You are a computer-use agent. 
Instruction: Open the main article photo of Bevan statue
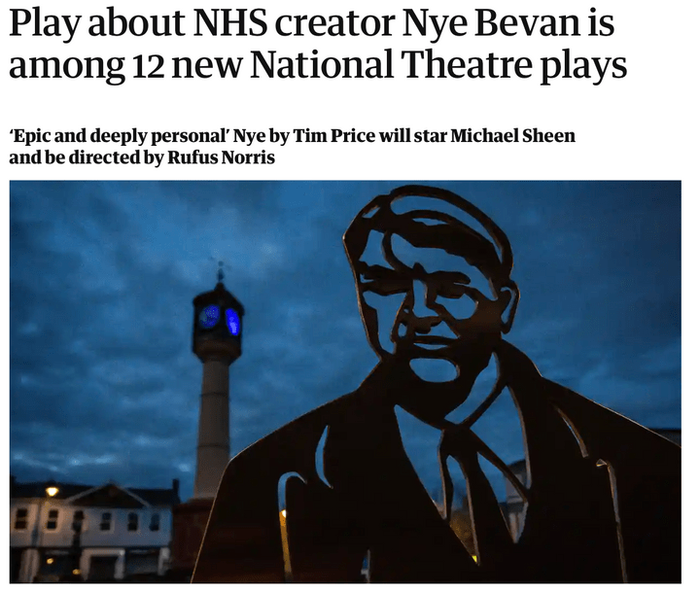point(345,382)
